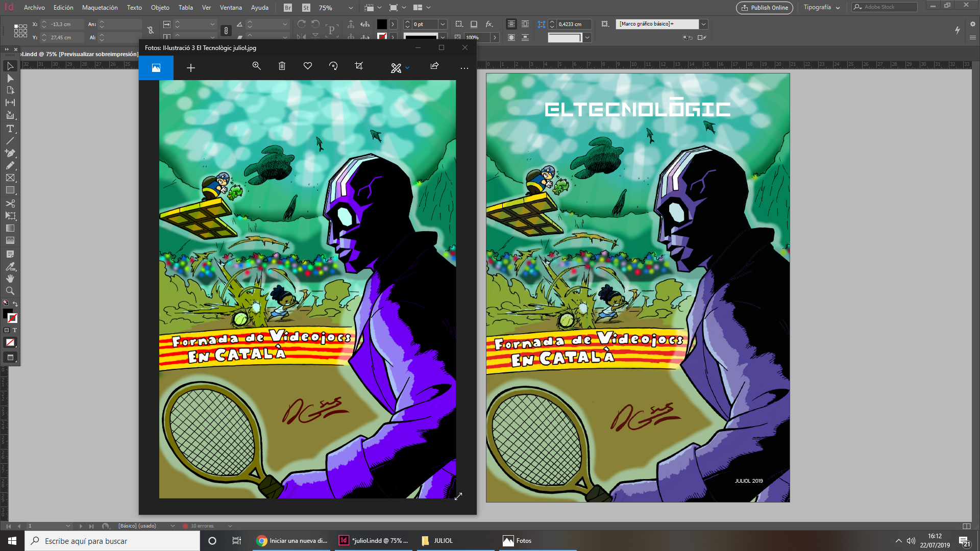The width and height of the screenshot is (980, 551).
Task: Select the Type tool
Action: point(10,129)
